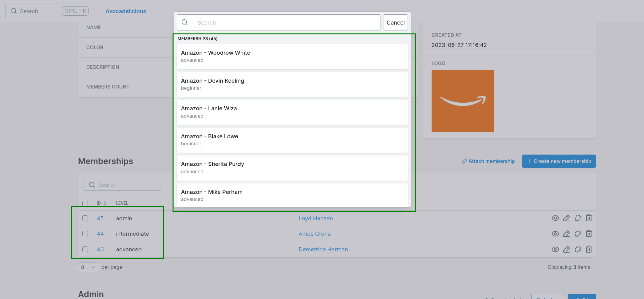Detach membership 44 with broken-link icon
This screenshot has width=644, height=299.
click(x=578, y=234)
